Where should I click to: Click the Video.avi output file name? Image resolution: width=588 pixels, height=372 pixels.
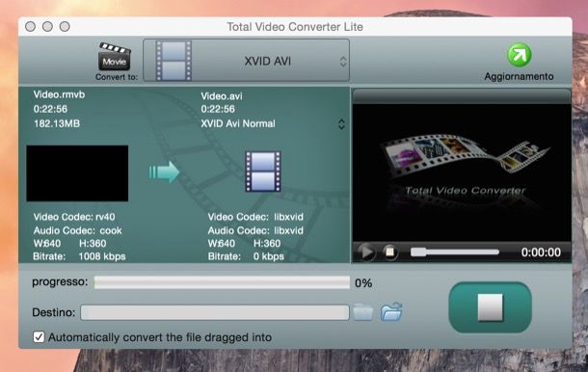pyautogui.click(x=222, y=96)
